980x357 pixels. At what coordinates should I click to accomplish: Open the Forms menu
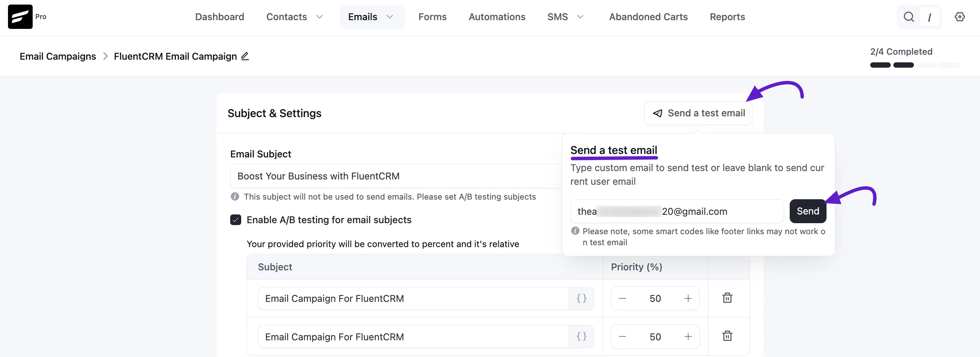point(432,17)
